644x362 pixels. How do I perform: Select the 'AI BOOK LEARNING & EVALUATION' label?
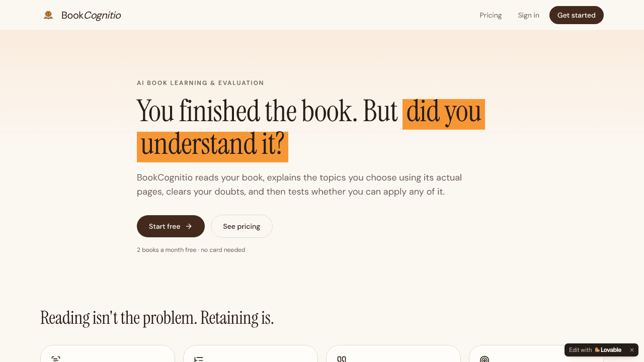pos(200,83)
